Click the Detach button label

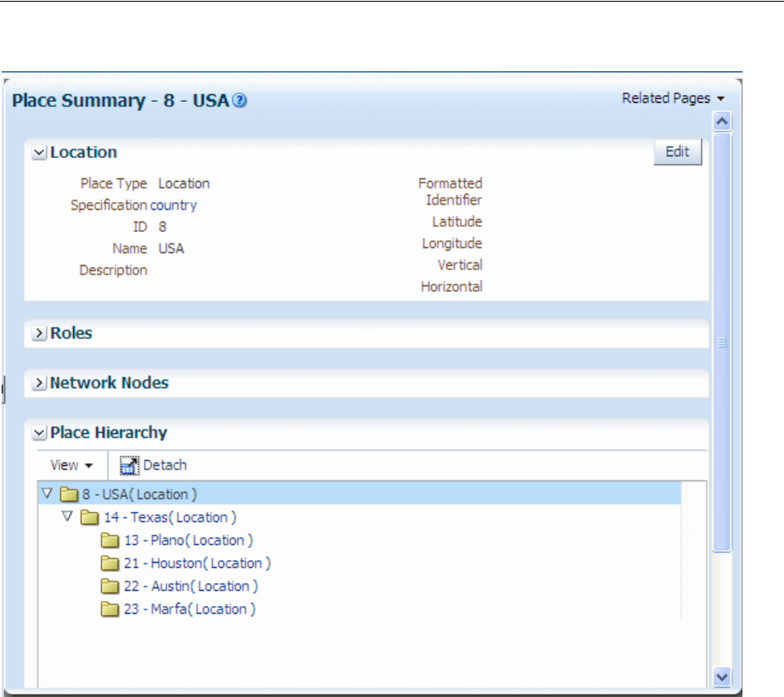click(x=165, y=465)
